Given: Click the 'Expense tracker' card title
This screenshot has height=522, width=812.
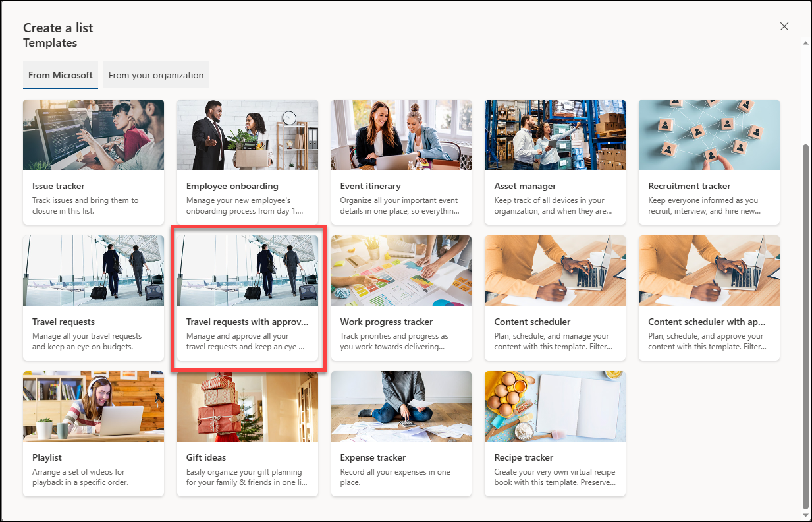Looking at the screenshot, I should coord(373,457).
